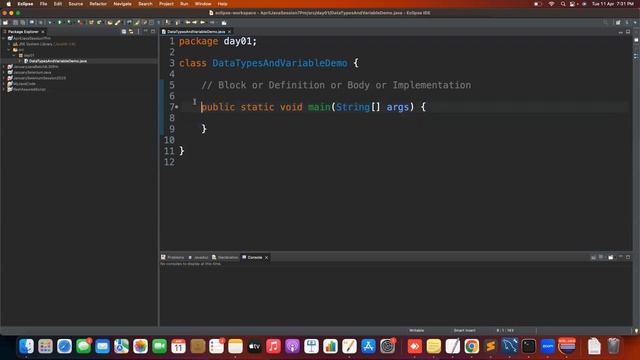Minimize the editor area
The image size is (640, 360).
pyautogui.click(x=621, y=31)
